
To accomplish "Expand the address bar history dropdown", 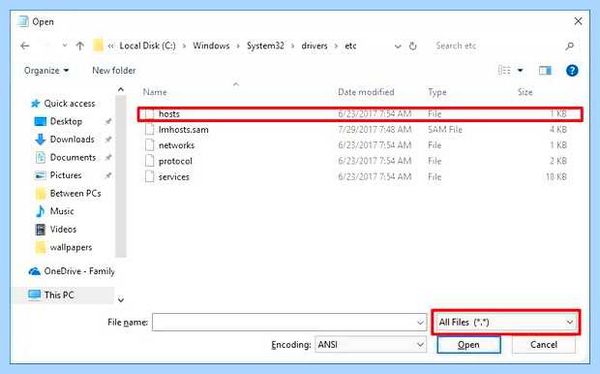I will tap(398, 46).
